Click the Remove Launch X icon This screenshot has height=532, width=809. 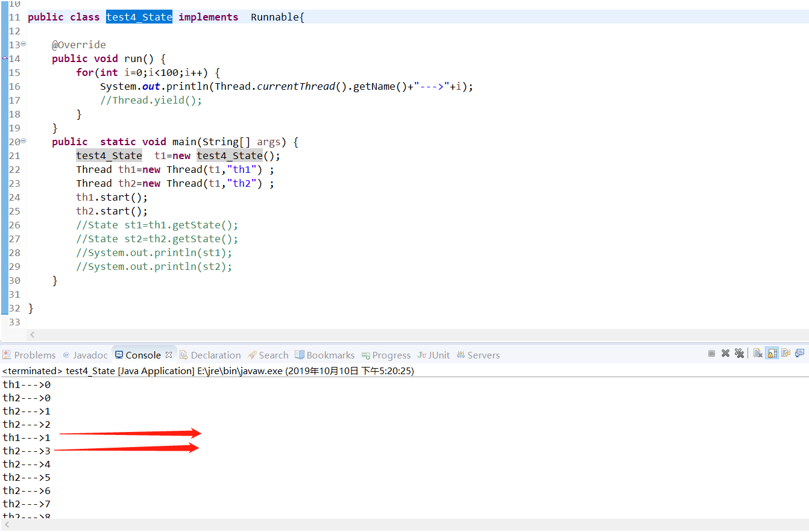click(x=725, y=353)
